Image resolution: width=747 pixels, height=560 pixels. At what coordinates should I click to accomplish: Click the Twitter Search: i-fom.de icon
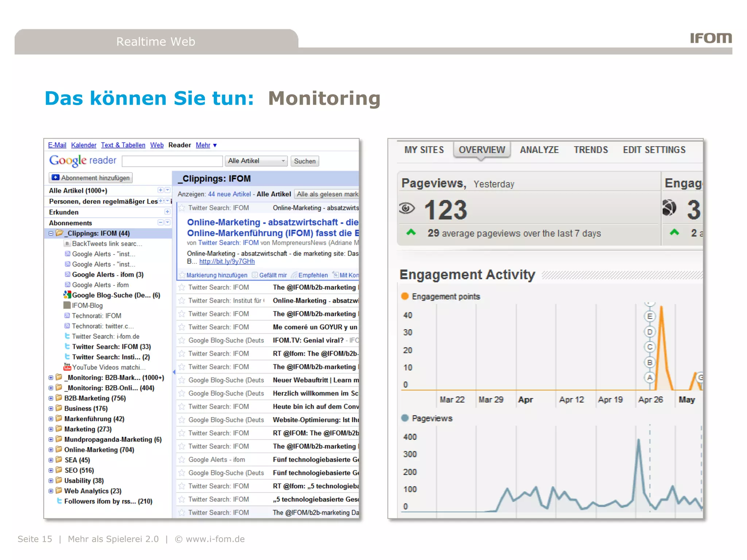67,336
